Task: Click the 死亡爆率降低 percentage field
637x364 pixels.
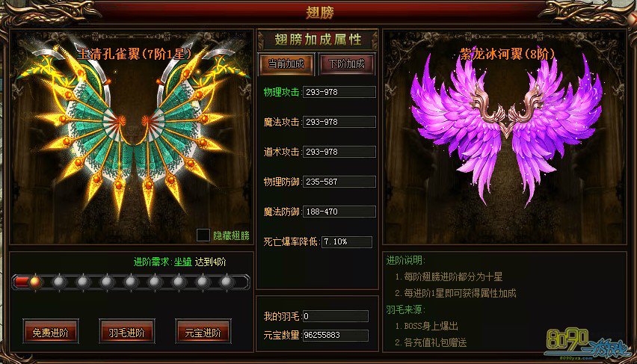Action: pyautogui.click(x=347, y=241)
